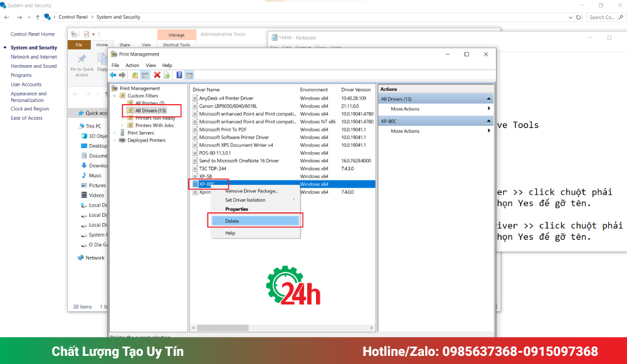Screen dimensions: 627x364
Task: Collapse the XP-80C actions section
Action: pyautogui.click(x=488, y=121)
